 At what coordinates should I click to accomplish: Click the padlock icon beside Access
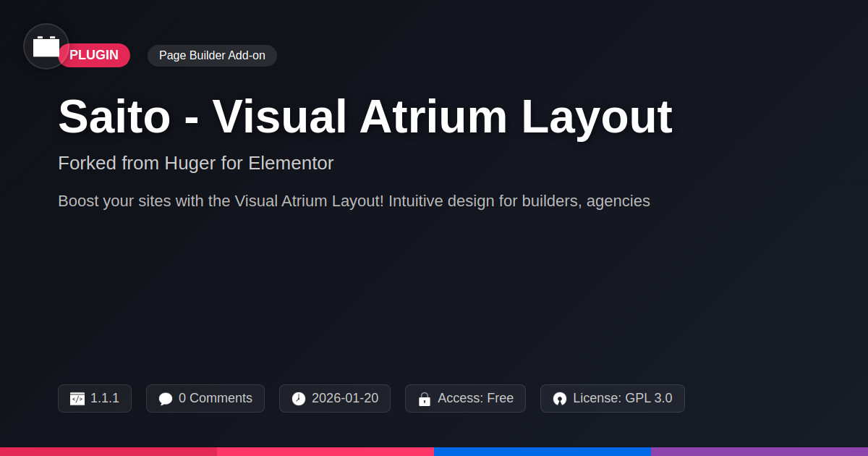425,399
